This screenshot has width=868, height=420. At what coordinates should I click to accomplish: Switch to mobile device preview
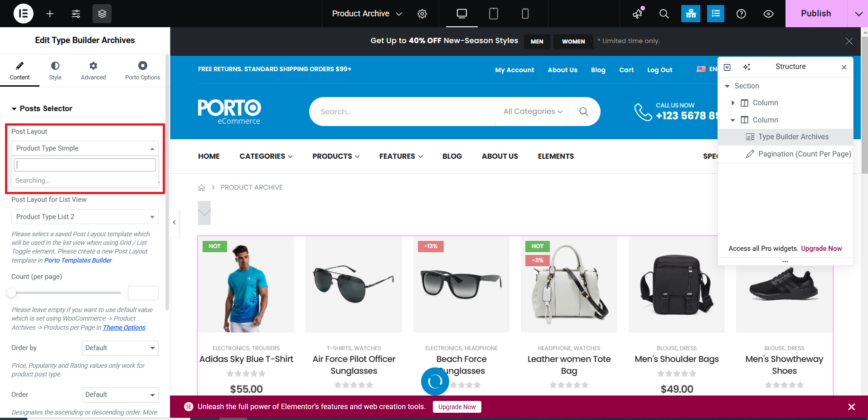pyautogui.click(x=525, y=14)
